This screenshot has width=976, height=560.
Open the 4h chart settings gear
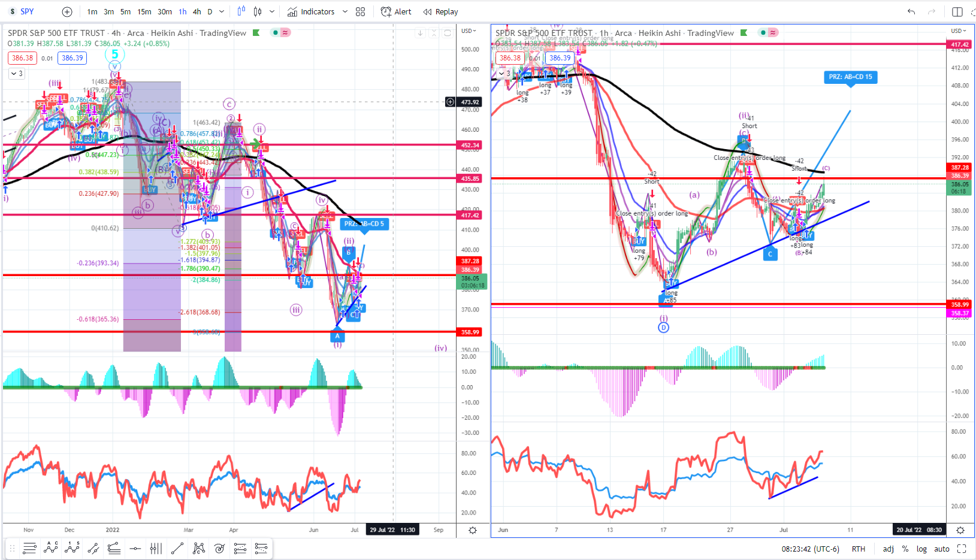point(473,530)
